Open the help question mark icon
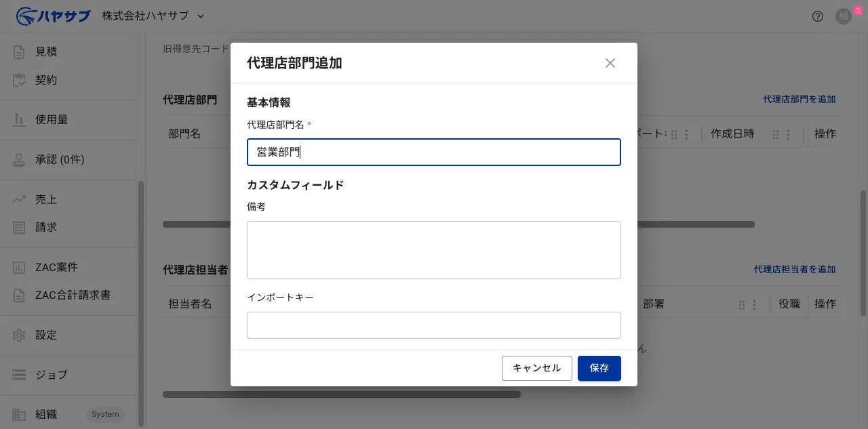Viewport: 868px width, 429px height. [818, 16]
